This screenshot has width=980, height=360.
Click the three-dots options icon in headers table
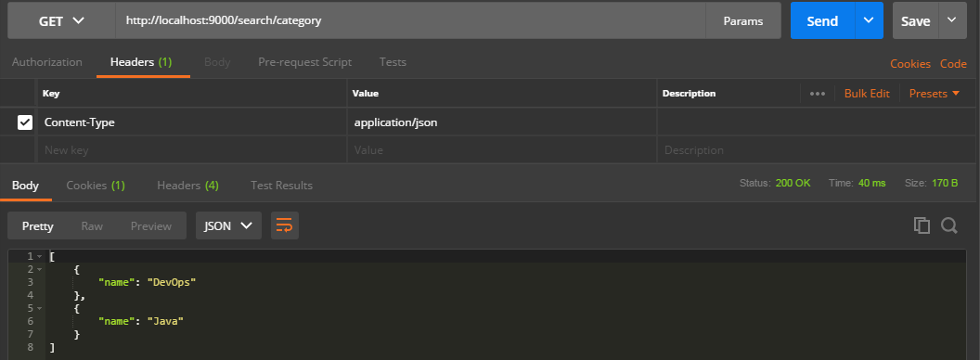click(x=817, y=94)
